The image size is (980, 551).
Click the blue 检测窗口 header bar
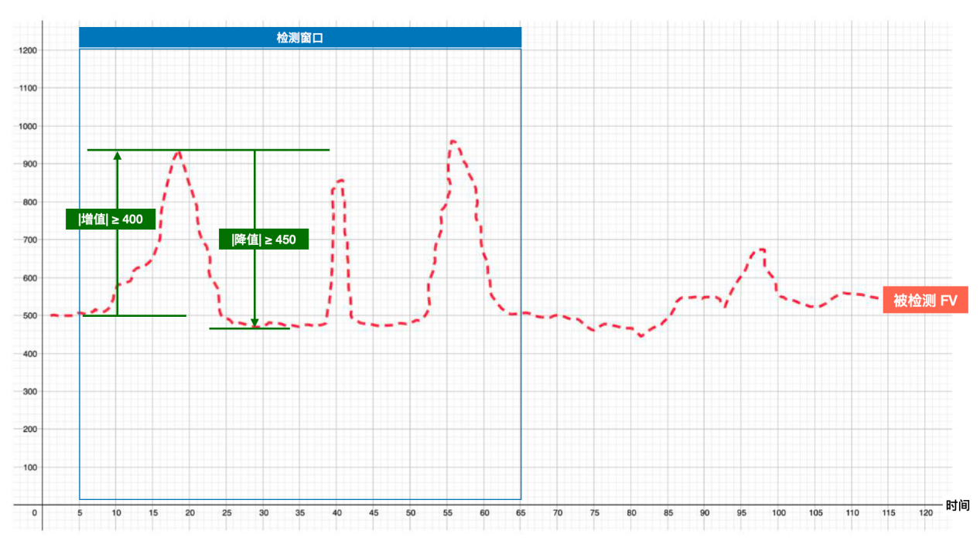(300, 37)
